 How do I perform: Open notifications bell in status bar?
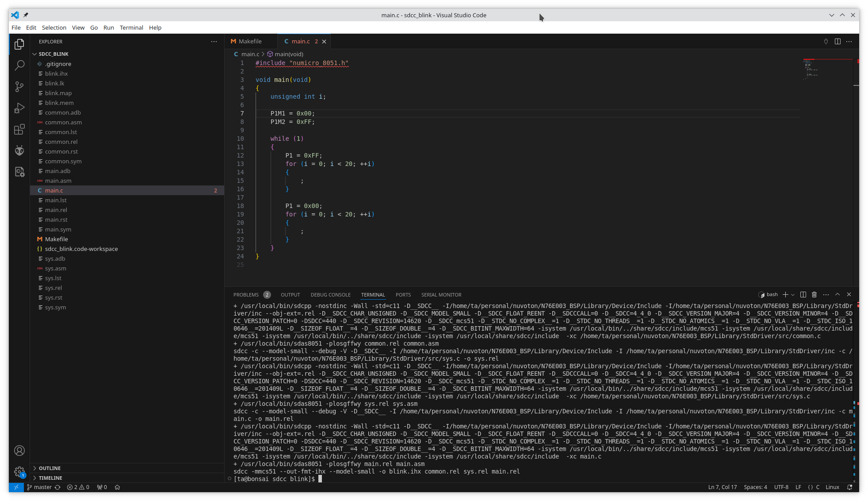point(849,487)
